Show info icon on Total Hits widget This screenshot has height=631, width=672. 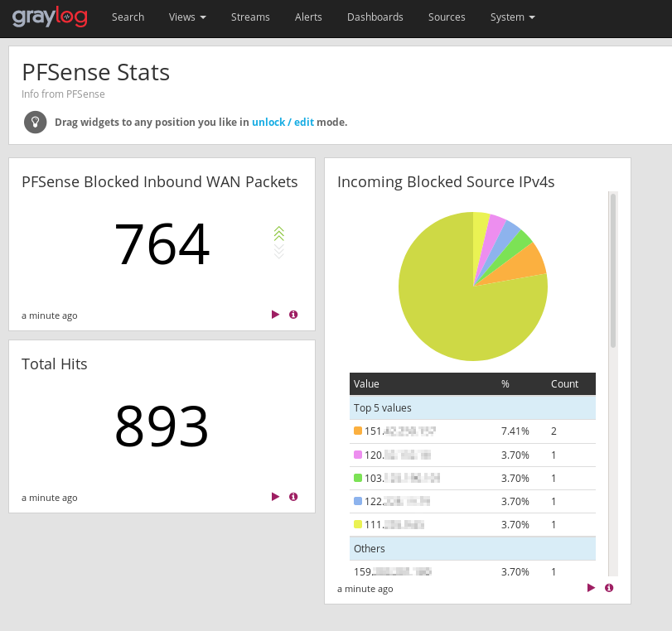[x=293, y=497]
